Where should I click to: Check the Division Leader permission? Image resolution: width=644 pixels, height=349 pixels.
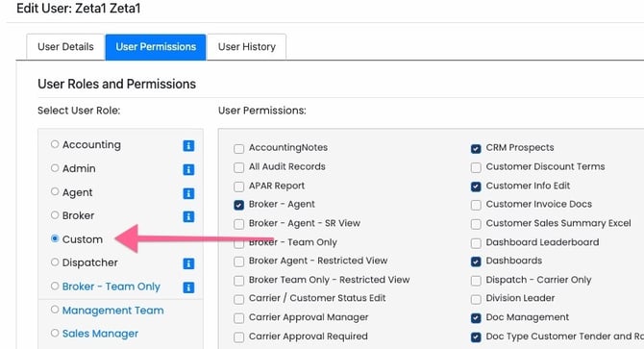click(x=476, y=299)
